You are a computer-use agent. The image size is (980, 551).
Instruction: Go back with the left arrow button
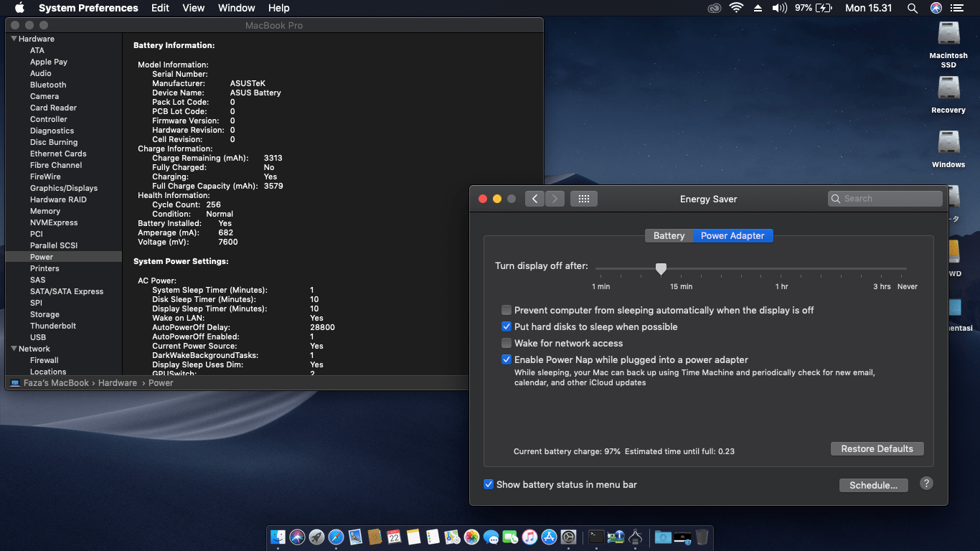[x=535, y=199]
